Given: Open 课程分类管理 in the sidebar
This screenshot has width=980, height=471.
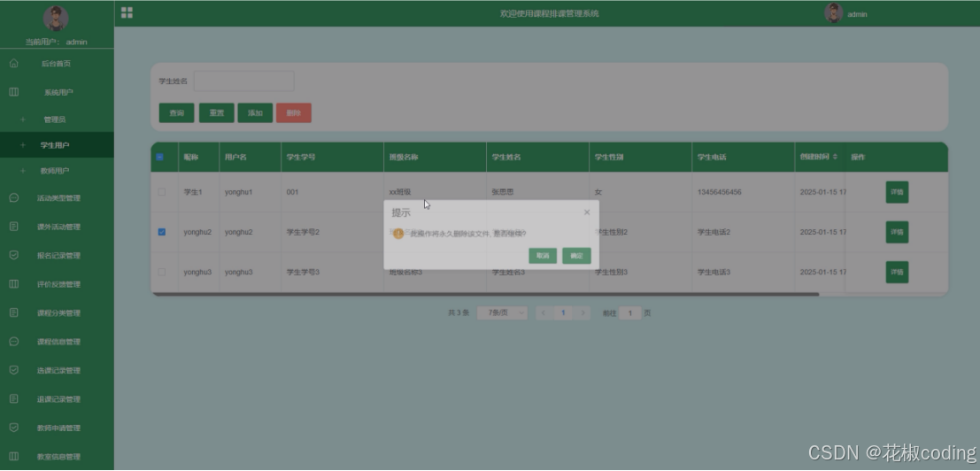Looking at the screenshot, I should 57,313.
